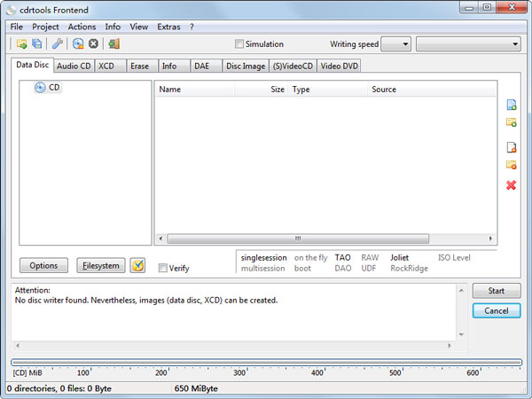532x399 pixels.
Task: Click the file list horizontal scrollbar thumb
Action: coord(298,239)
